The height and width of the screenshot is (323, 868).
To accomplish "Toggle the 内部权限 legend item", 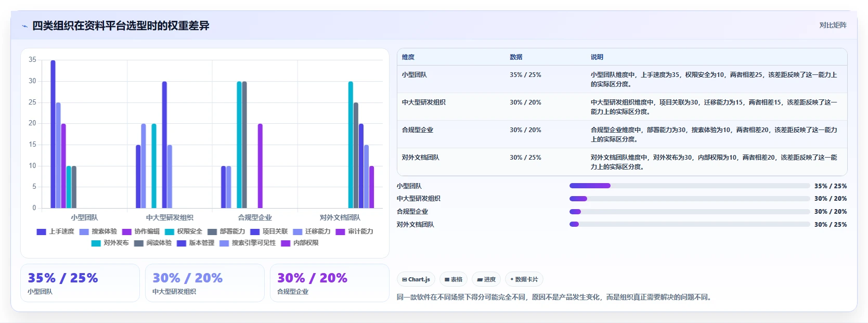I will coord(300,243).
